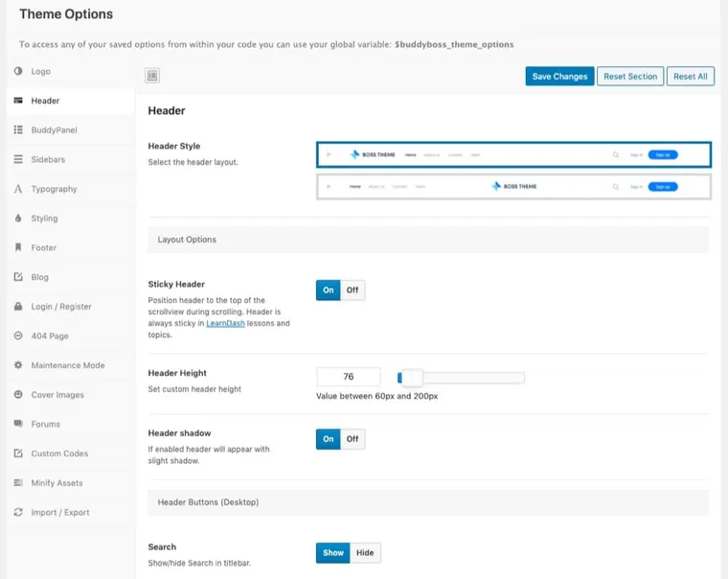Screen dimensions: 728x579
Task: Turn Header shadow On
Action: click(329, 439)
